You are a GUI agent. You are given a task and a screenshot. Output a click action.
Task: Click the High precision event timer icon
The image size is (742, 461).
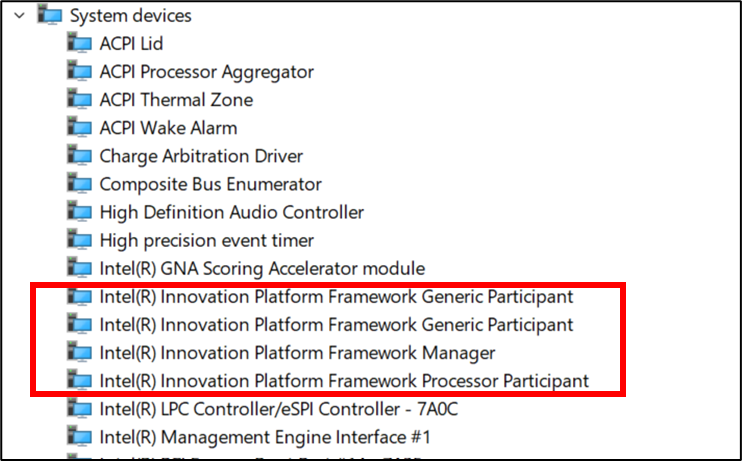coord(79,240)
